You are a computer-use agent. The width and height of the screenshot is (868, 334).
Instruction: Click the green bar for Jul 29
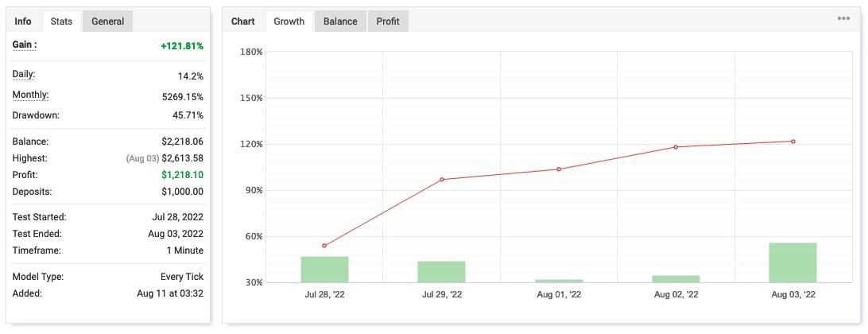[442, 271]
